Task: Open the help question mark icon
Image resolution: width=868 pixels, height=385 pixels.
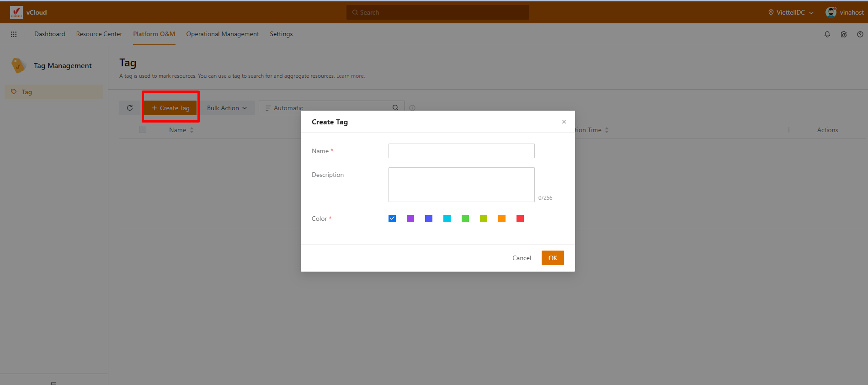Action: (x=860, y=34)
